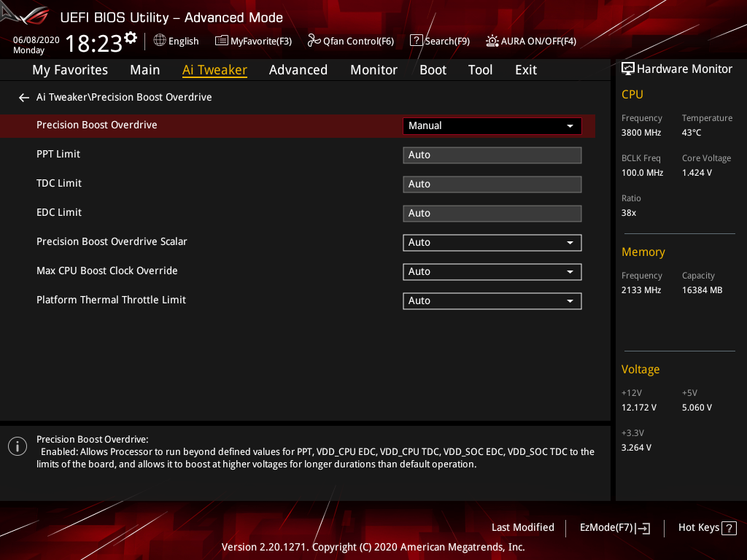This screenshot has height=560, width=747.
Task: Select the EDC Limit label
Action: click(59, 212)
